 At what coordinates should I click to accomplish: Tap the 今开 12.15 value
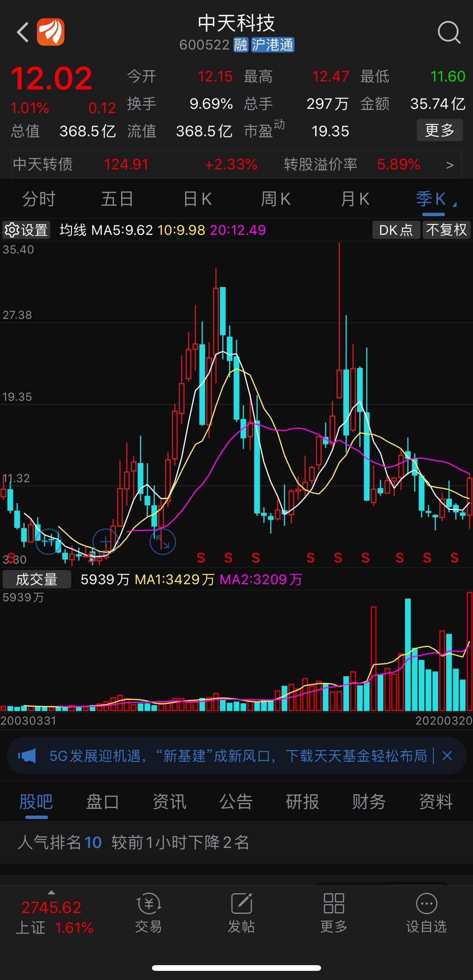tap(215, 77)
